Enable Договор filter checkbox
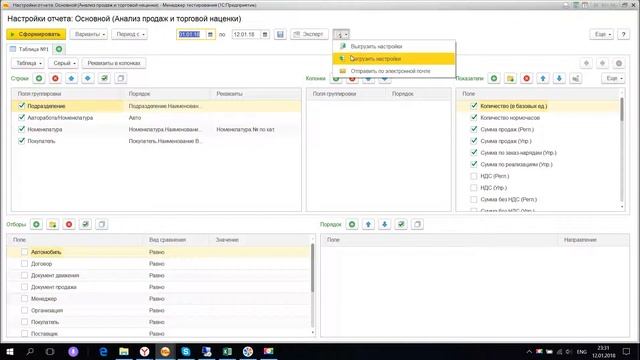The width and height of the screenshot is (640, 360). [24, 264]
